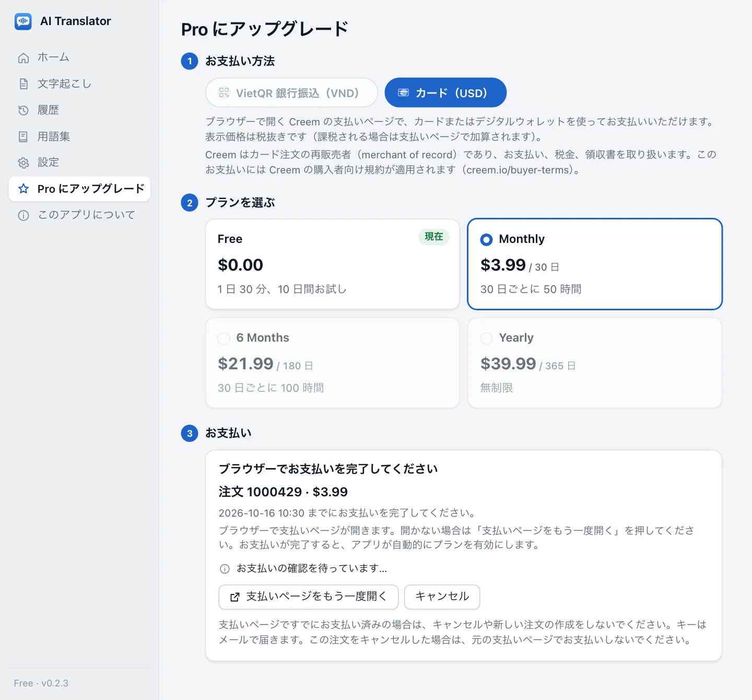
Task: Click the home icon beside ホーム
Action: click(23, 58)
